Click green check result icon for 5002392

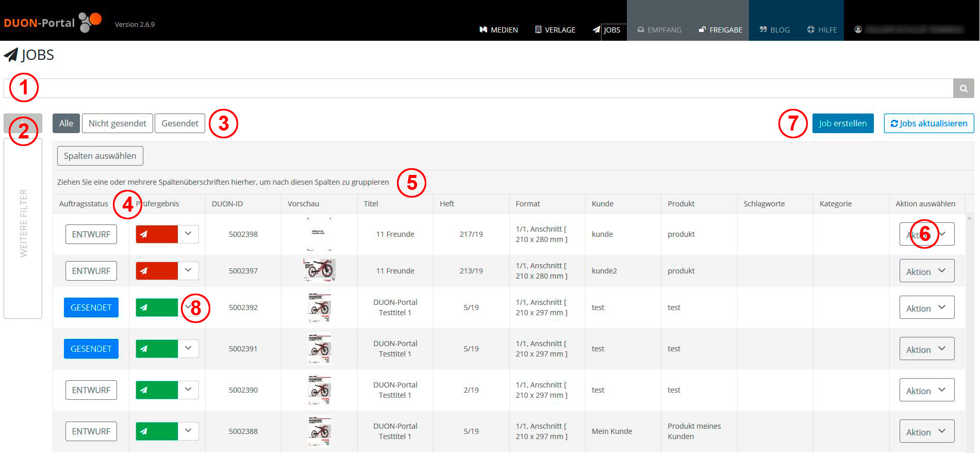157,308
